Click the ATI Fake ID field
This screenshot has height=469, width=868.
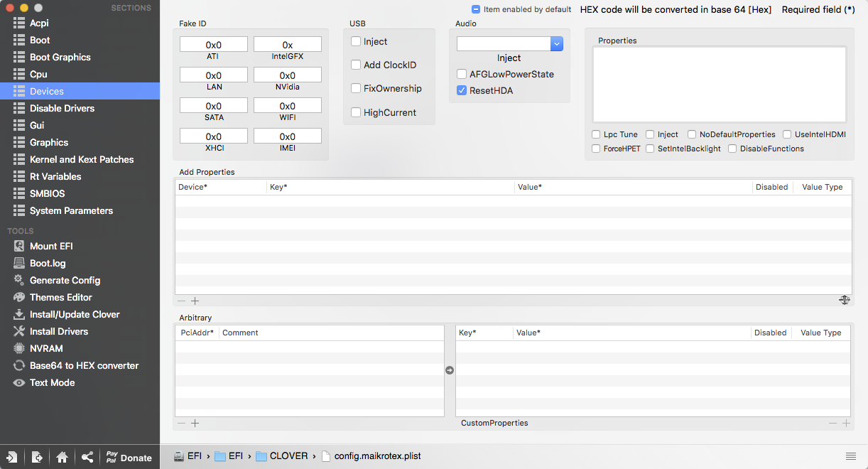point(214,45)
